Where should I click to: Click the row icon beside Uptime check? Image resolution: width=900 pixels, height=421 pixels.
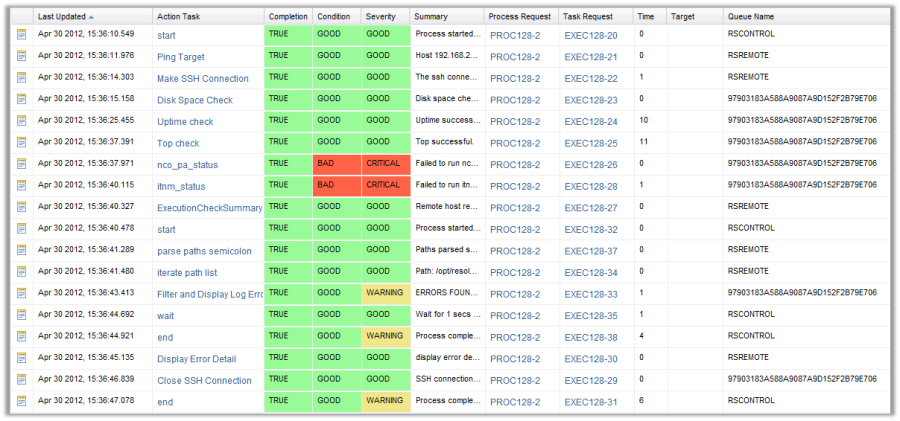[21, 121]
